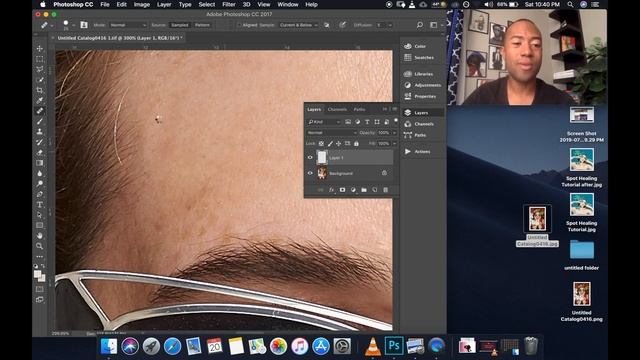Select the Quick Selection tool
640x360 pixels.
point(40,80)
